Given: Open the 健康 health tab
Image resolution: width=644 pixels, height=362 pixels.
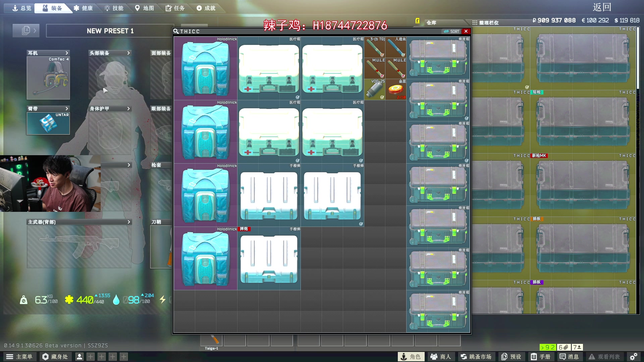Looking at the screenshot, I should pyautogui.click(x=83, y=8).
